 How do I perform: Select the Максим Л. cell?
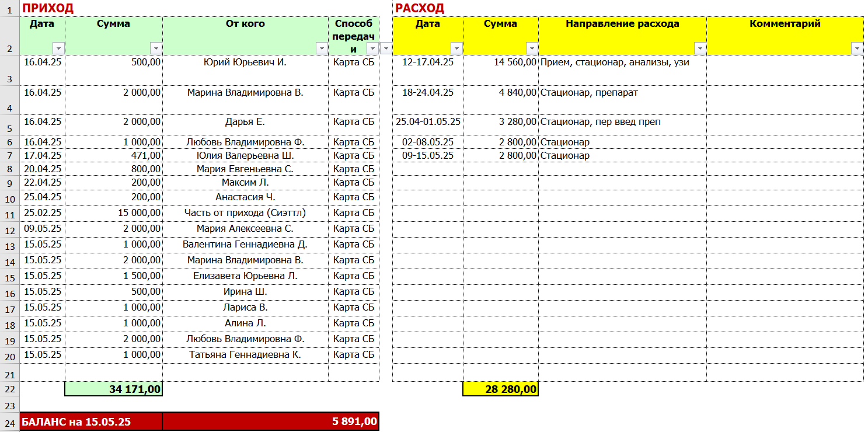246,183
